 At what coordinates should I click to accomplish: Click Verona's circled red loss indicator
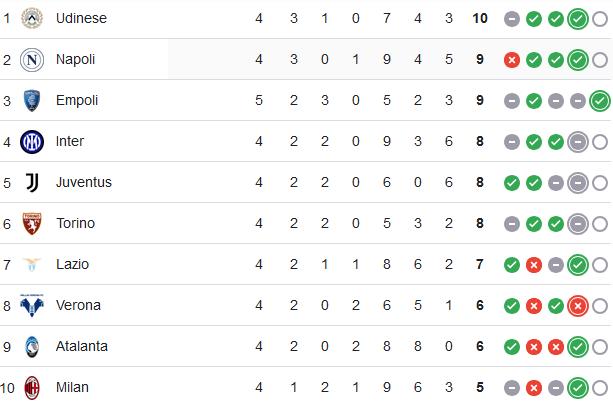click(x=578, y=306)
